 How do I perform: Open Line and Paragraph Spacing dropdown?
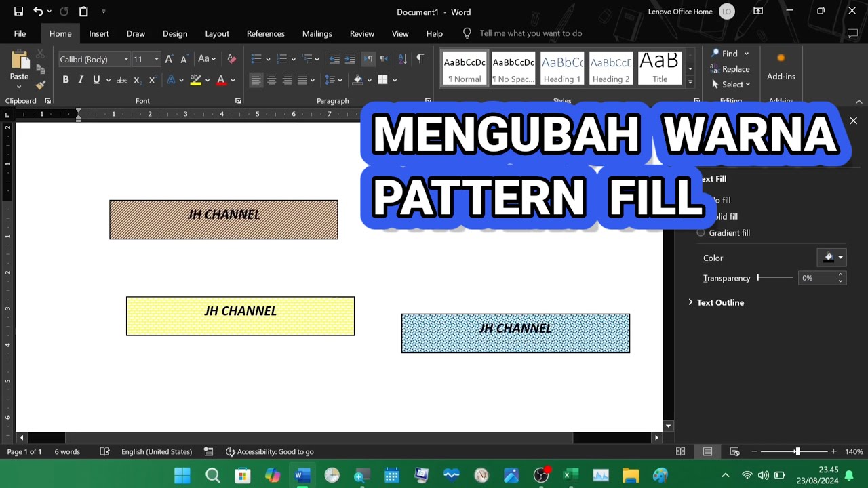tap(333, 80)
